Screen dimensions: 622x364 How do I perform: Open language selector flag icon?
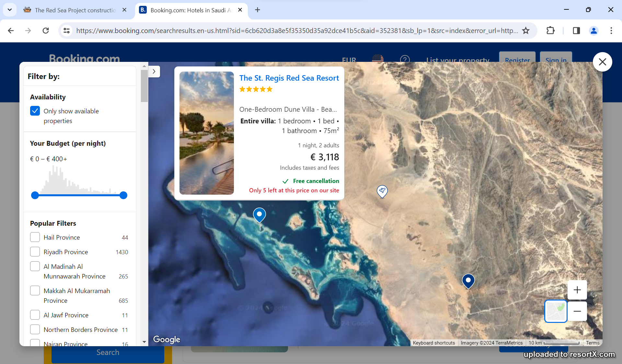(378, 59)
